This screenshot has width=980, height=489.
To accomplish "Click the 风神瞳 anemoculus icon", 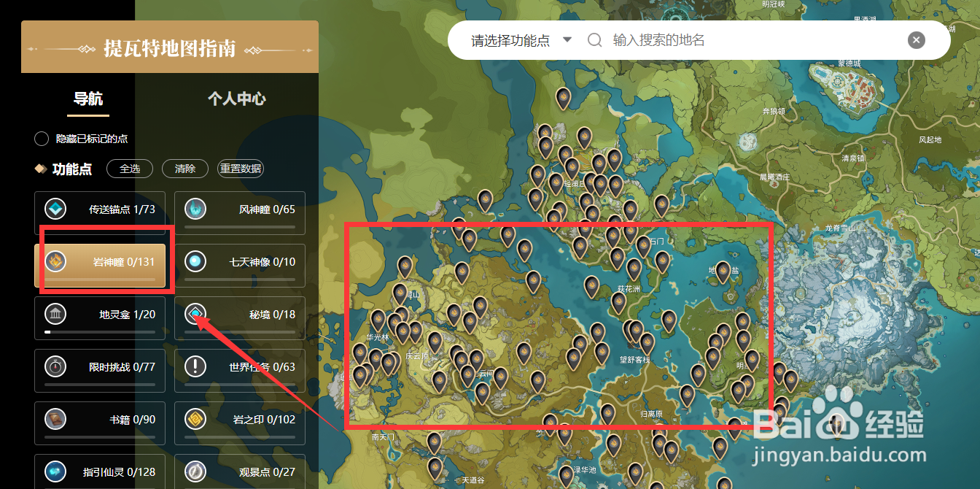I will [195, 209].
